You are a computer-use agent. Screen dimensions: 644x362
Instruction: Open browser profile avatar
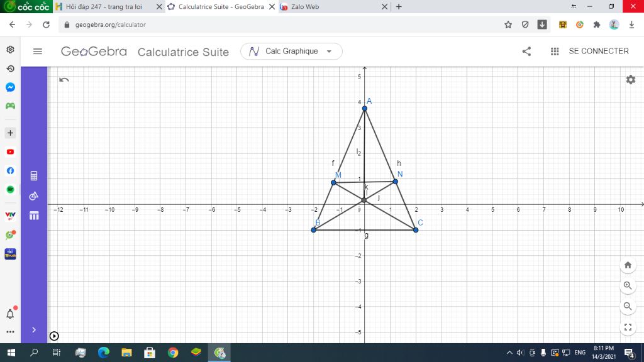click(614, 25)
